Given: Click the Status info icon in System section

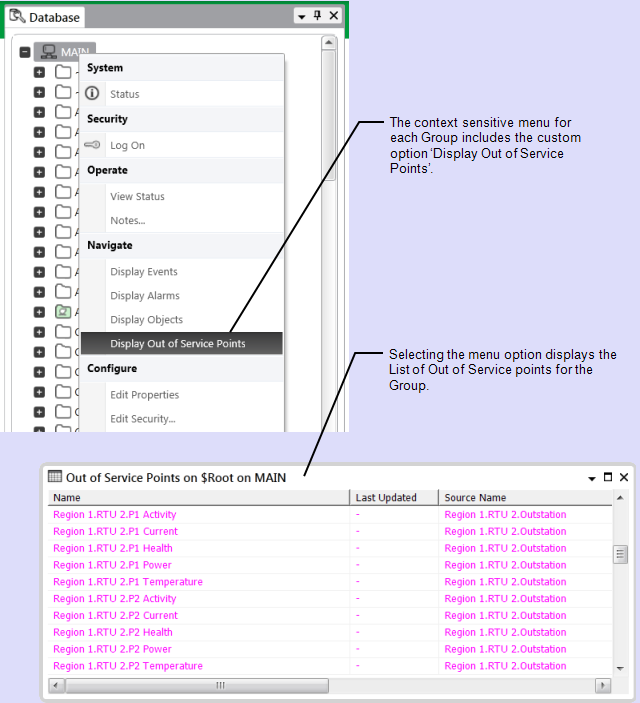Looking at the screenshot, I should (x=92, y=94).
